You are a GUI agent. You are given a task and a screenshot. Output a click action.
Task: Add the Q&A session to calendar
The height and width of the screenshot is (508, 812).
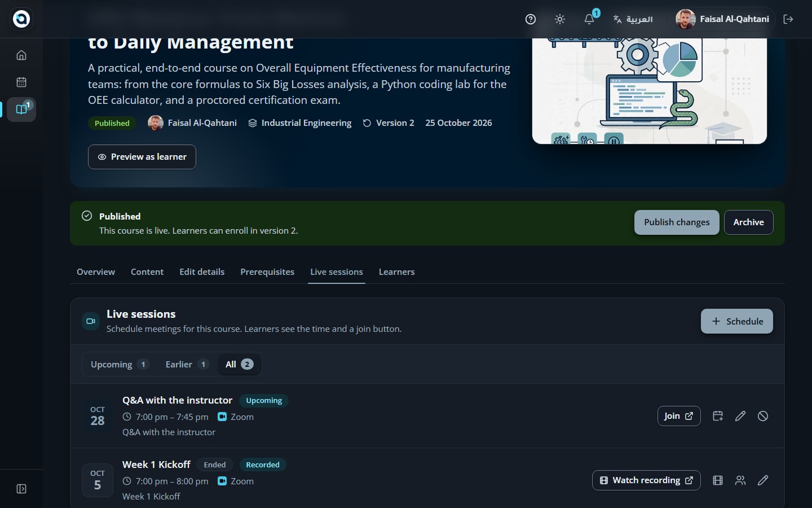(718, 416)
